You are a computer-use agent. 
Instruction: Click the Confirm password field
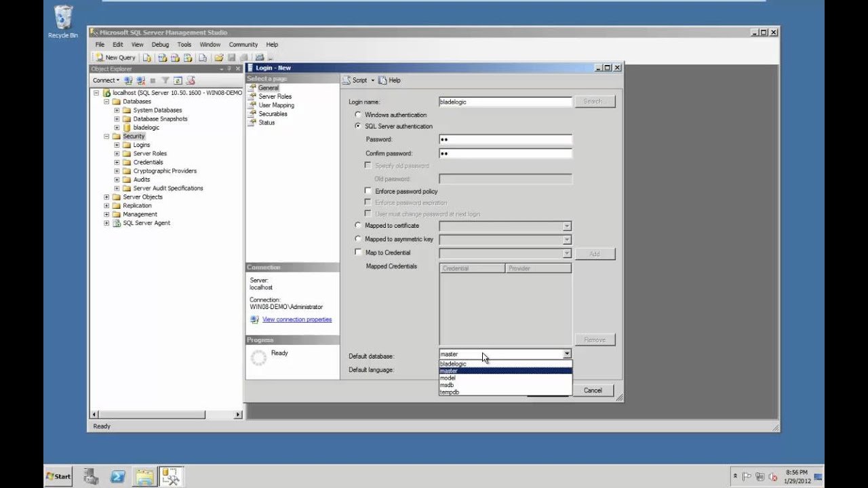[x=505, y=154]
